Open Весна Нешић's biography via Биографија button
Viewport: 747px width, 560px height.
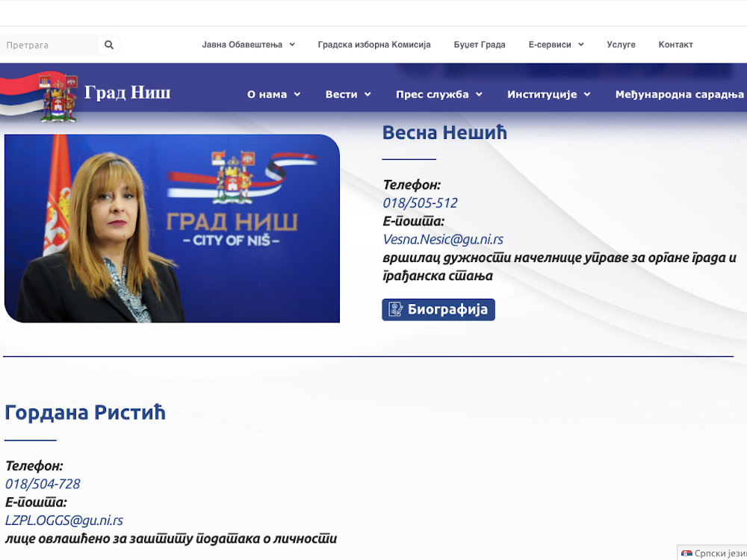pyautogui.click(x=438, y=309)
